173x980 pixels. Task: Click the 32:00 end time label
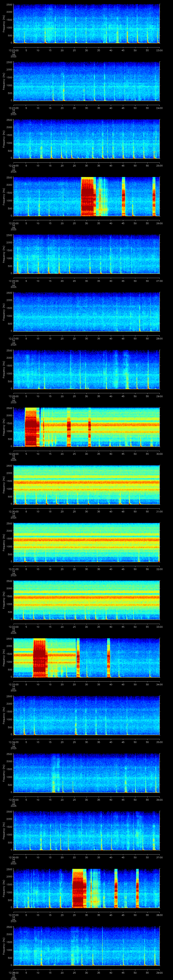159,569
